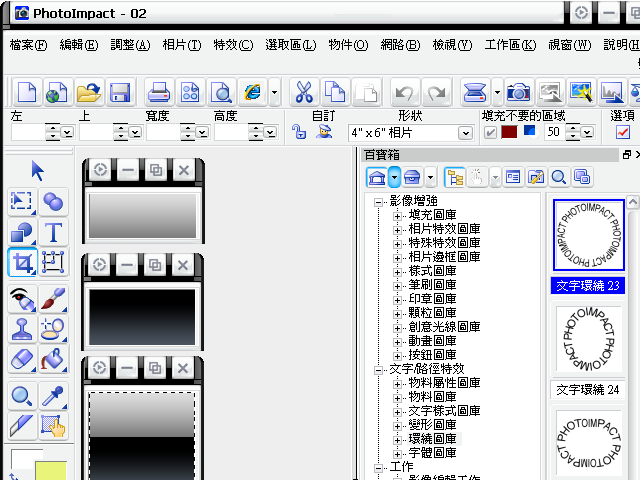This screenshot has height=480, width=640.
Task: Click the white foreground color swatch
Action: pos(23,459)
